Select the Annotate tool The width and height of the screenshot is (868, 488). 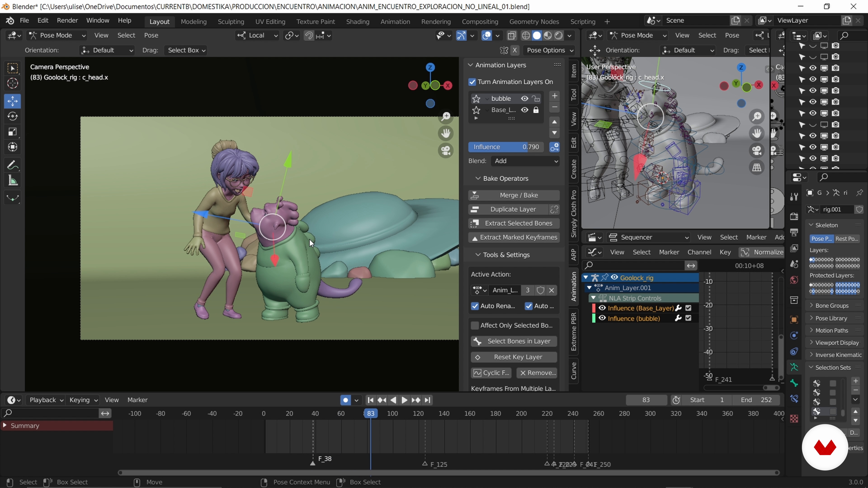tap(12, 165)
